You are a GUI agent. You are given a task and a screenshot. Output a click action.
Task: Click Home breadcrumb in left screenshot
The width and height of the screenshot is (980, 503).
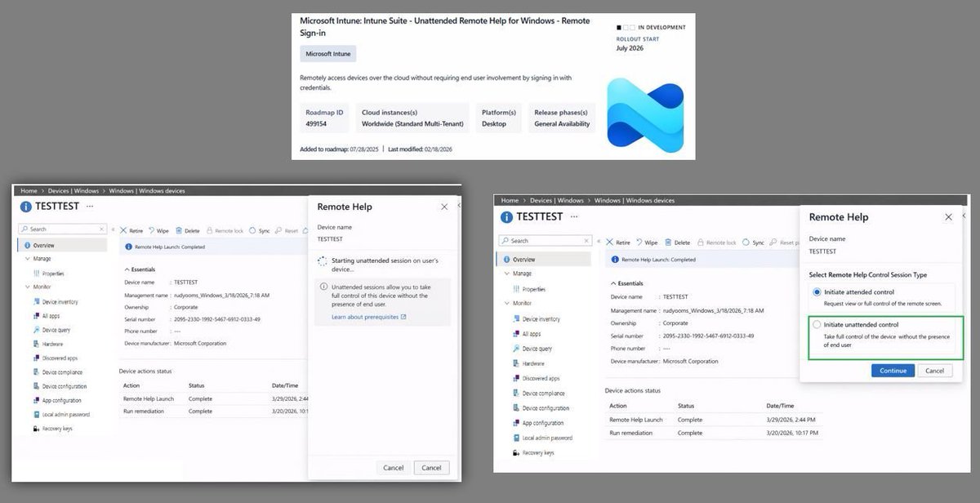(x=29, y=191)
